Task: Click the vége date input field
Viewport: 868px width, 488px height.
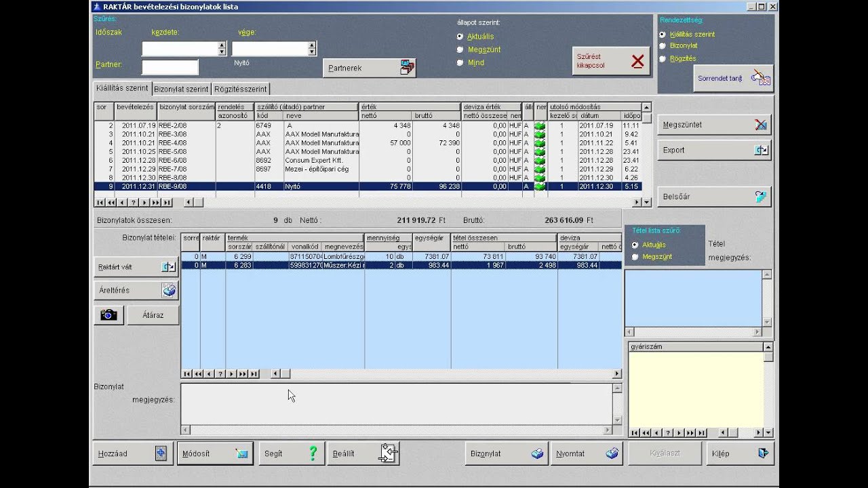Action: click(x=271, y=49)
